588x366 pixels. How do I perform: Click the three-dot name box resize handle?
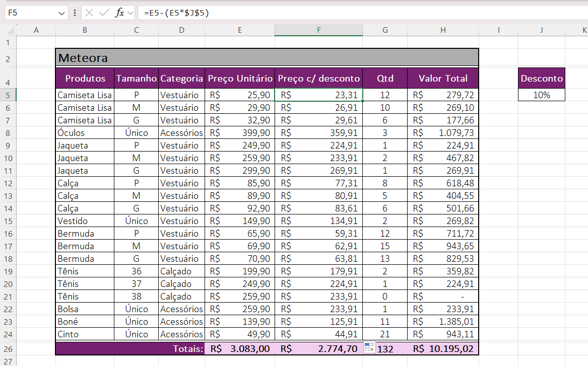75,13
